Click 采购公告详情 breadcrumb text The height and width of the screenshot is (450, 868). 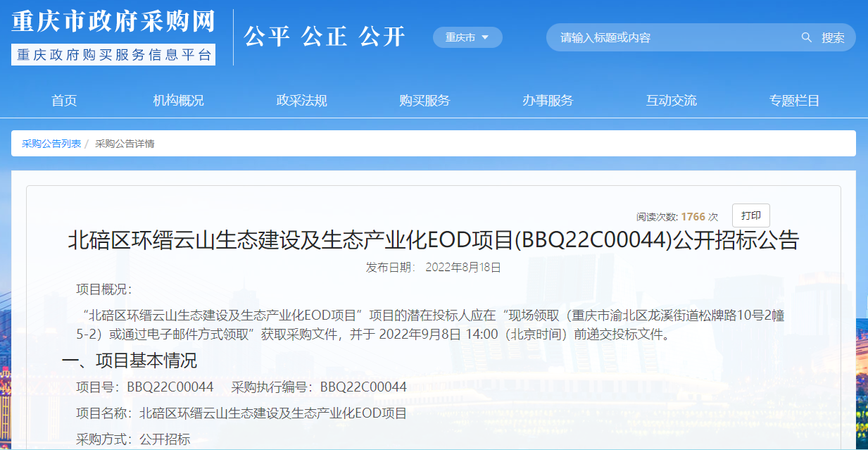[x=125, y=144]
